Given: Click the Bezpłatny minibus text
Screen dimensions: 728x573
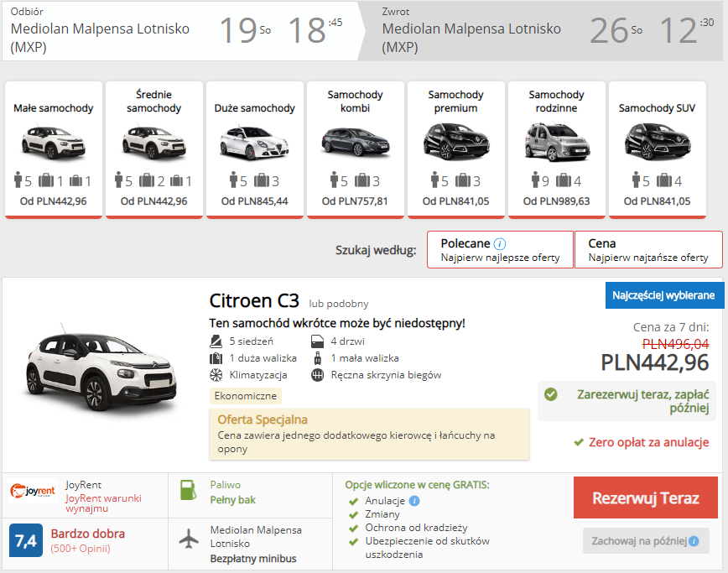Looking at the screenshot, I should pyautogui.click(x=253, y=559).
